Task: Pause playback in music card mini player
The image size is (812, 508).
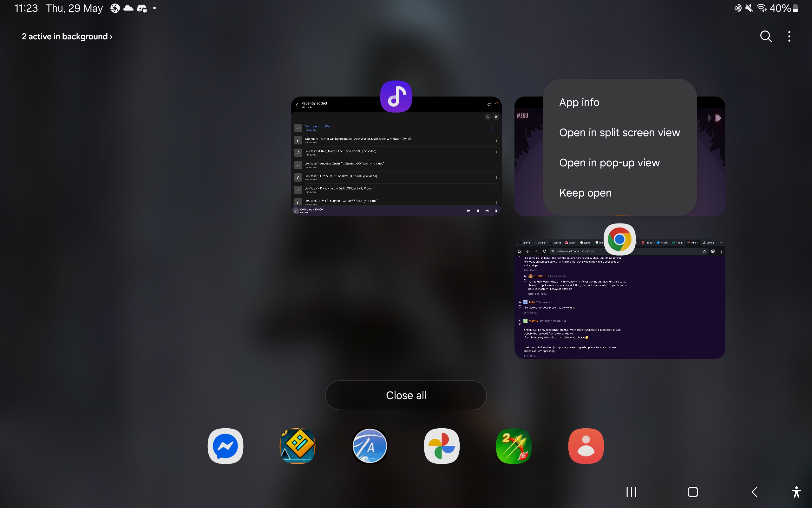Action: pos(477,211)
